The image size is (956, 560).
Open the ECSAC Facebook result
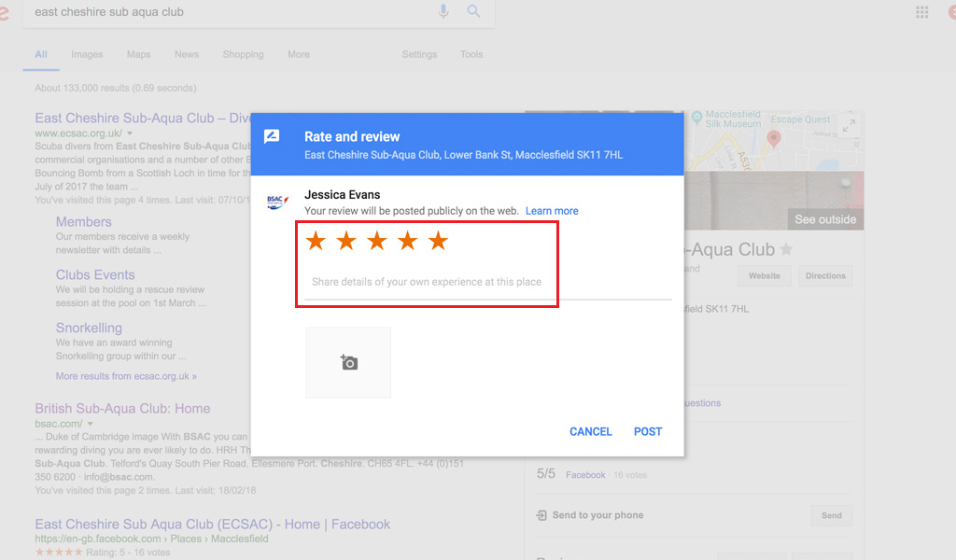[x=212, y=524]
